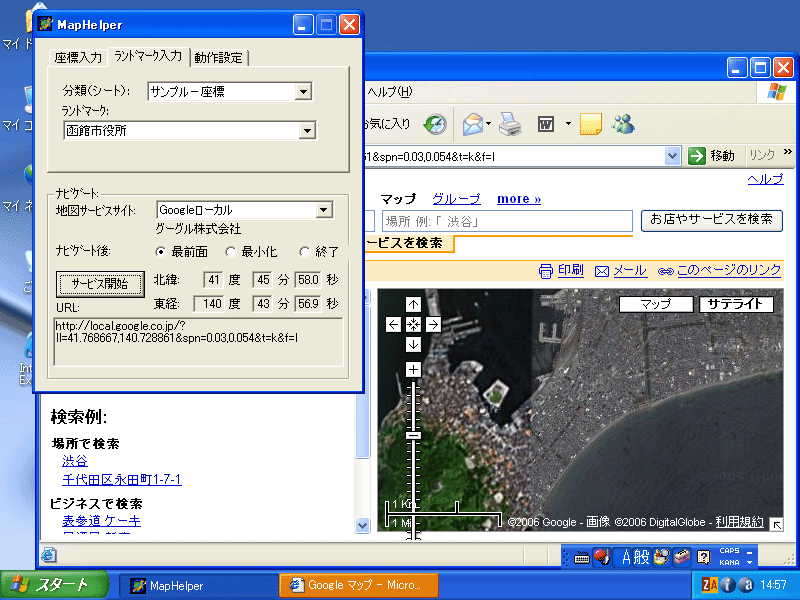
Task: Open the Mail toolbar icon in browser
Action: 472,124
